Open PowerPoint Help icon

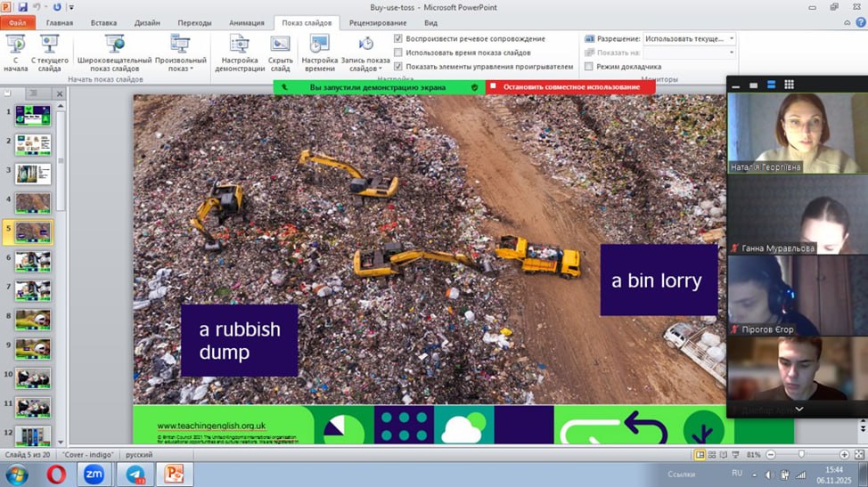coord(861,22)
